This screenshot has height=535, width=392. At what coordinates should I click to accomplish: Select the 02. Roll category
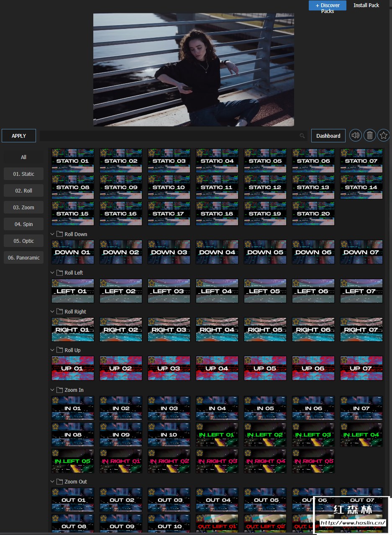(x=23, y=190)
